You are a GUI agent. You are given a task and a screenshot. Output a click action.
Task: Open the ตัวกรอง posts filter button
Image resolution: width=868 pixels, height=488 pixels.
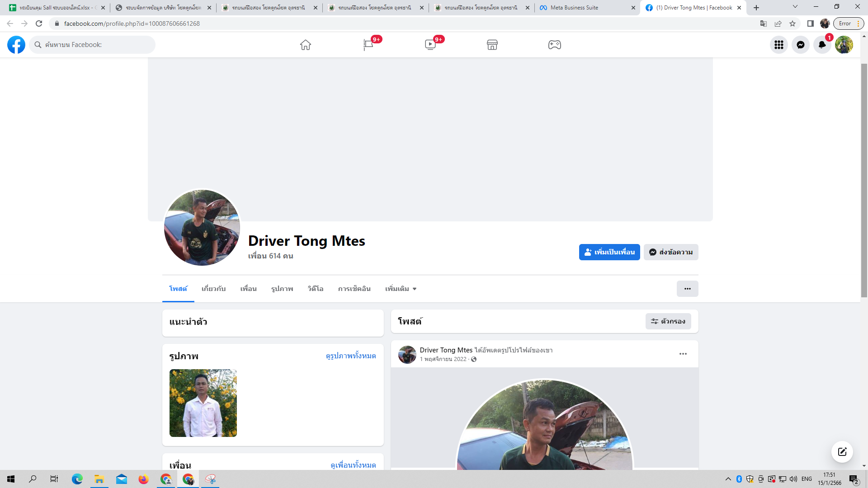[x=668, y=321]
